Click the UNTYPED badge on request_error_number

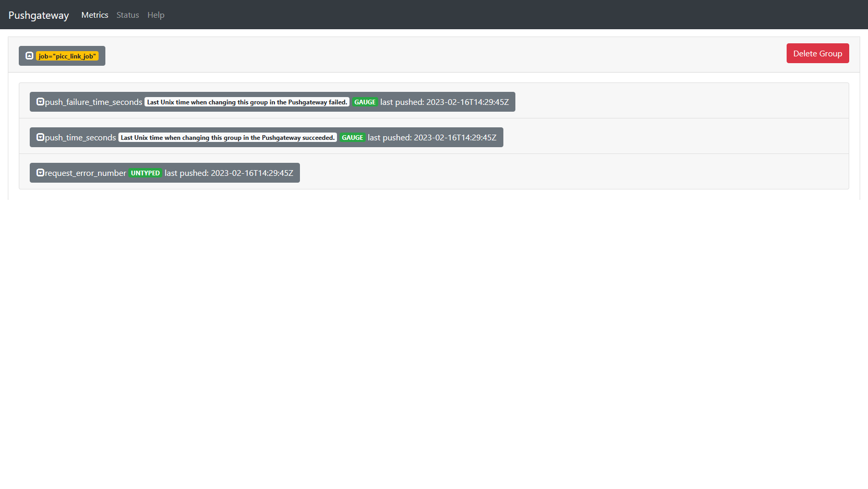145,173
